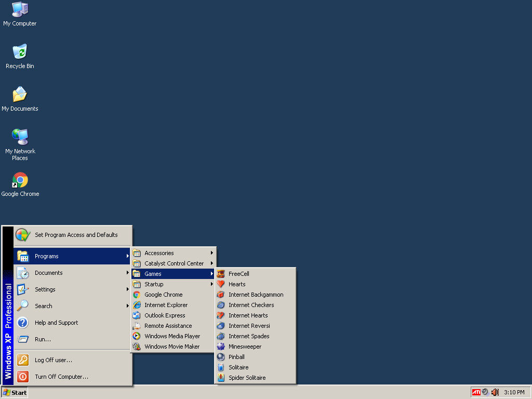The width and height of the screenshot is (532, 399).
Task: Click the Start button
Action: tap(15, 392)
